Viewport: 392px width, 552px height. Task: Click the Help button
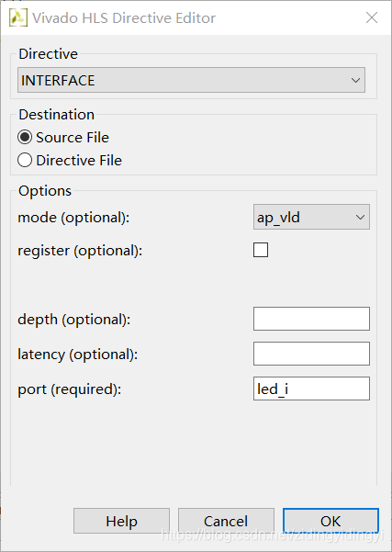(122, 521)
